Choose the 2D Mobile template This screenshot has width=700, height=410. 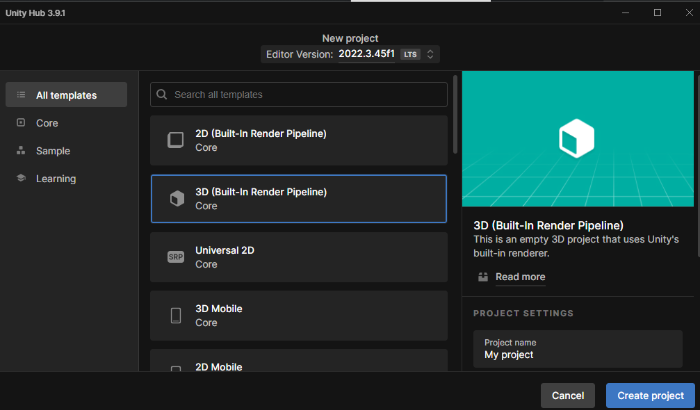point(299,360)
